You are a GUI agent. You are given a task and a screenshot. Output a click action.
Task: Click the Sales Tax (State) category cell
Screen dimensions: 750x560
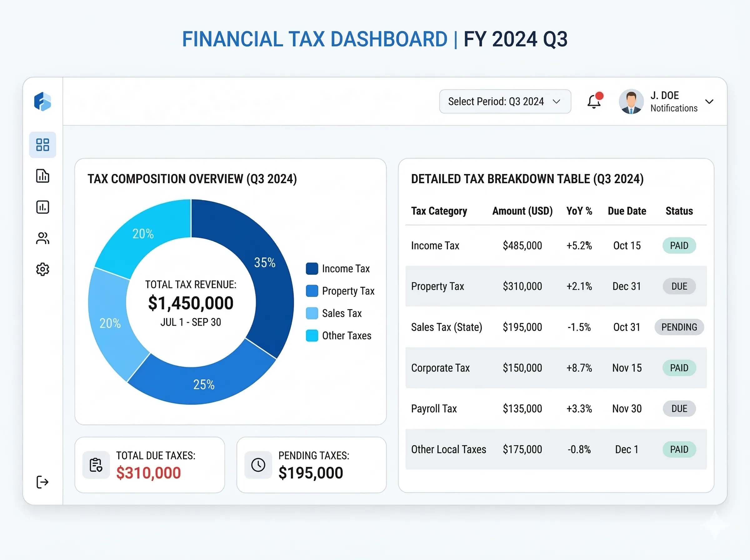[446, 327]
